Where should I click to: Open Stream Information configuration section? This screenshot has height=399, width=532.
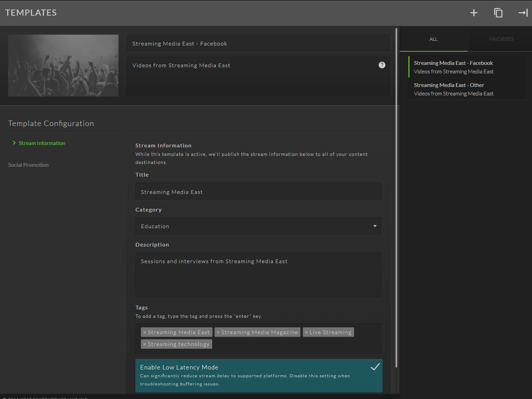tap(42, 143)
